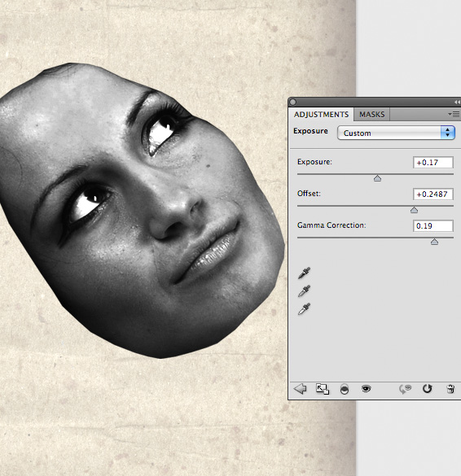461x476 pixels.
Task: Click the return to adjustment list arrow
Action: pyautogui.click(x=301, y=389)
